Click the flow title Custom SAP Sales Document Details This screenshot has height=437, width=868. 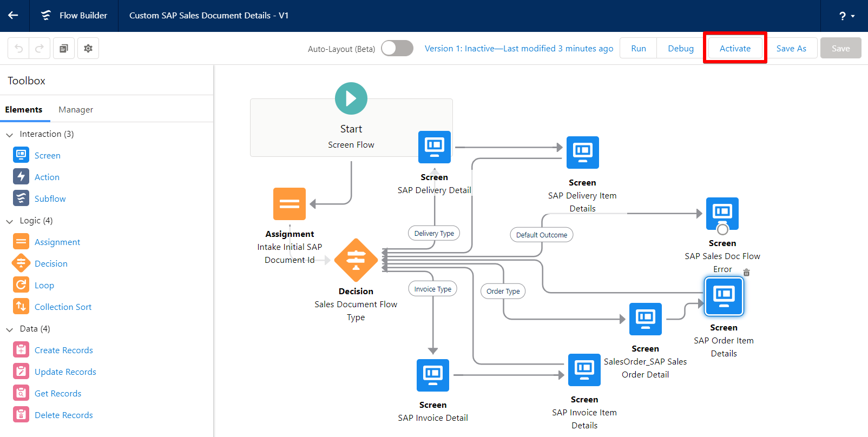209,15
